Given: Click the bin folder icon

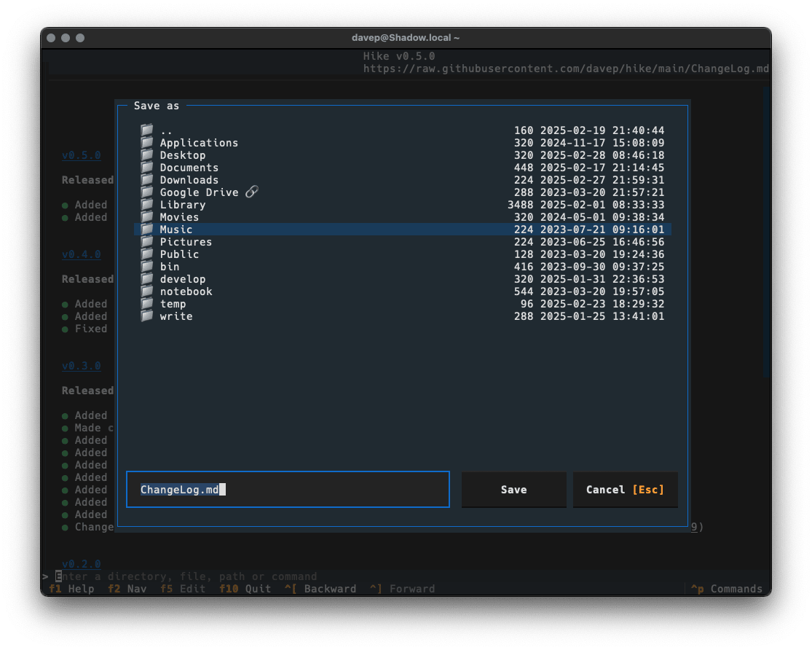Looking at the screenshot, I should (147, 267).
